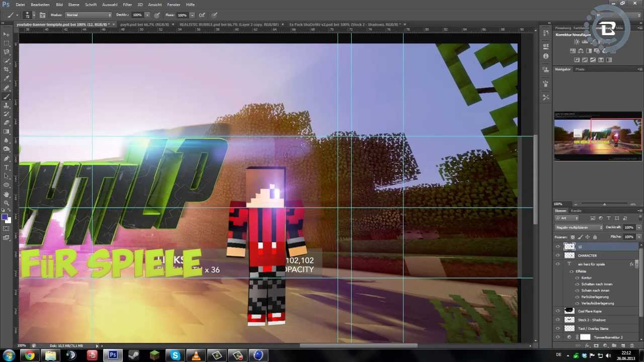Open the Ebene menu
Image resolution: width=644 pixels, height=362 pixels.
pyautogui.click(x=73, y=5)
